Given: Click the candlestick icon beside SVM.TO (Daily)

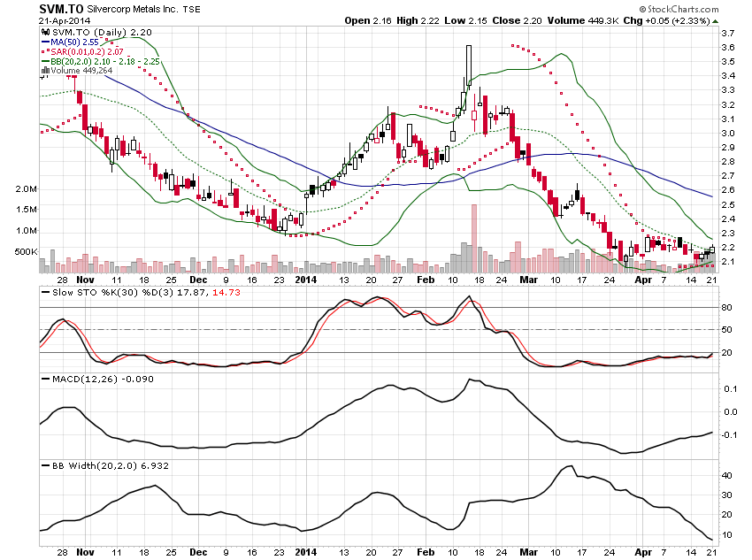Looking at the screenshot, I should [45, 32].
